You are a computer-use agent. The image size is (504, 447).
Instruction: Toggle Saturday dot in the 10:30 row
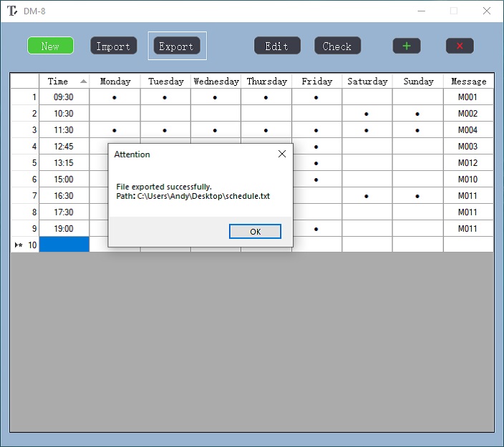pyautogui.click(x=367, y=114)
